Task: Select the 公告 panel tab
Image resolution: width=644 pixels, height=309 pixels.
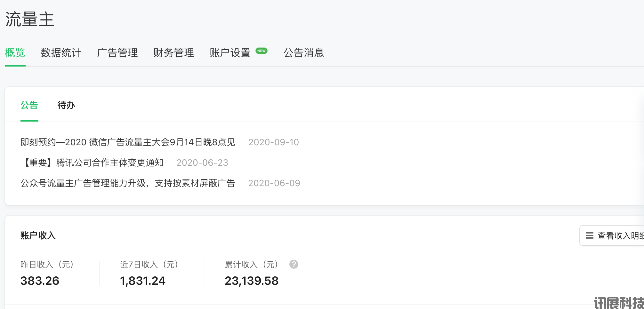Action: tap(29, 105)
